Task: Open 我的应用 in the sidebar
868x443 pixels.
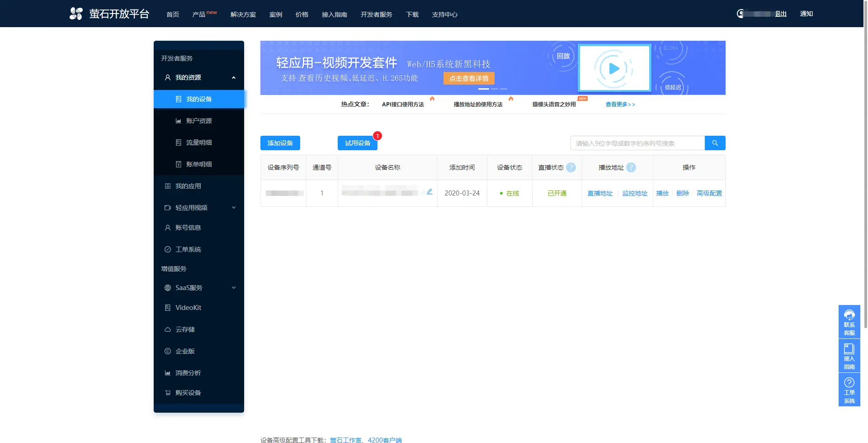Action: pyautogui.click(x=199, y=186)
